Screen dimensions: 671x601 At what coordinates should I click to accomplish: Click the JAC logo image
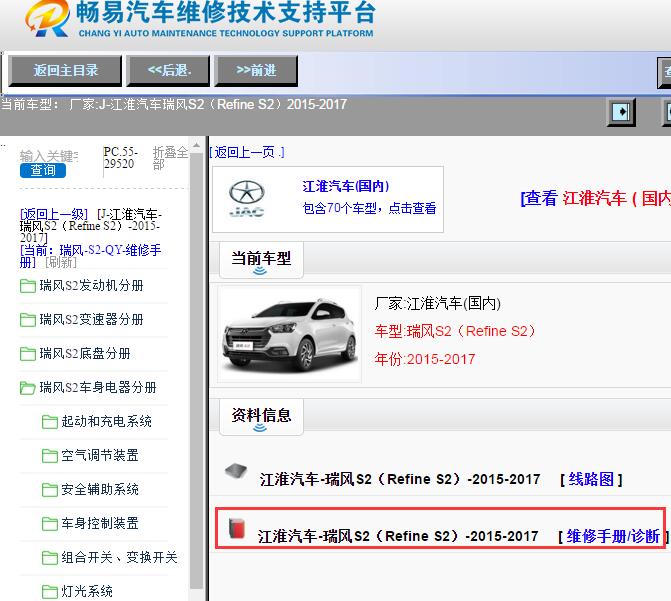pos(246,199)
